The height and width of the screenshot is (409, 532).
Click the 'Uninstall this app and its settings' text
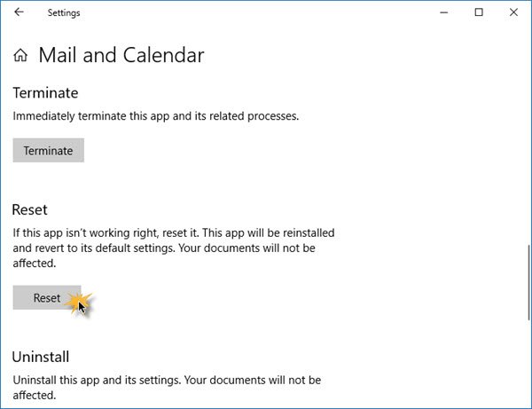tap(167, 388)
